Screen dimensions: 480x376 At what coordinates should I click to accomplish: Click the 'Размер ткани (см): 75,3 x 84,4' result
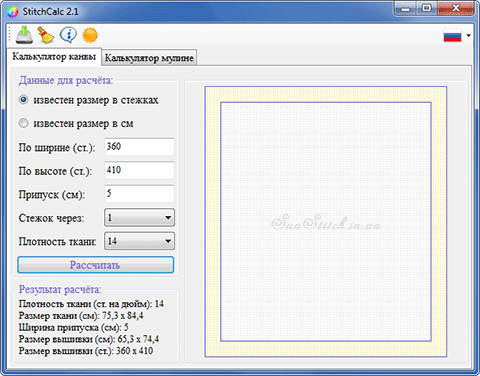81,315
